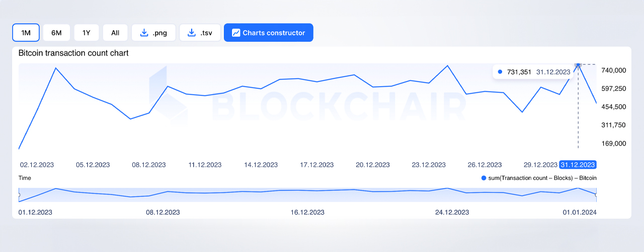Switch to the 6M time range

(x=56, y=33)
